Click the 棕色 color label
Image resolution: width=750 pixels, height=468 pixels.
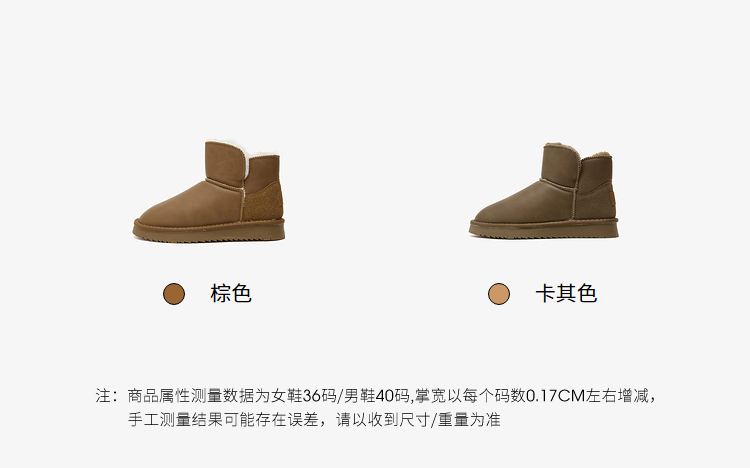(231, 293)
